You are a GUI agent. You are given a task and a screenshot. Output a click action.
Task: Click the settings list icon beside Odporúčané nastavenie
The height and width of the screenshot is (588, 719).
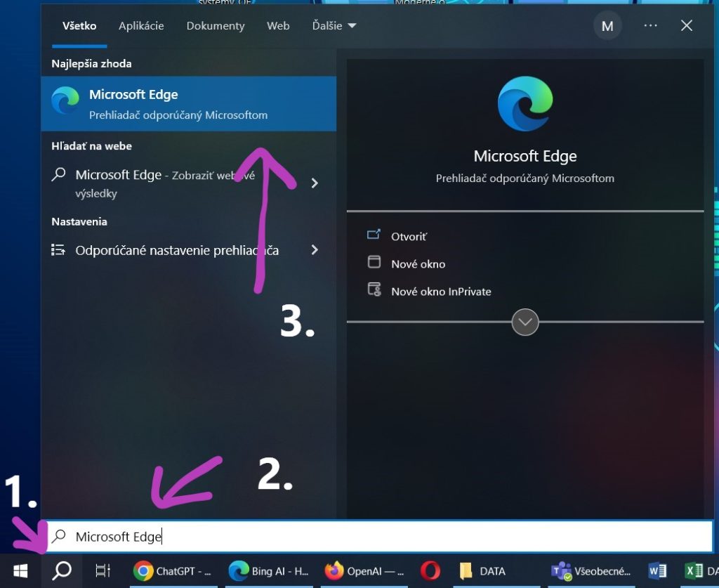click(x=58, y=250)
